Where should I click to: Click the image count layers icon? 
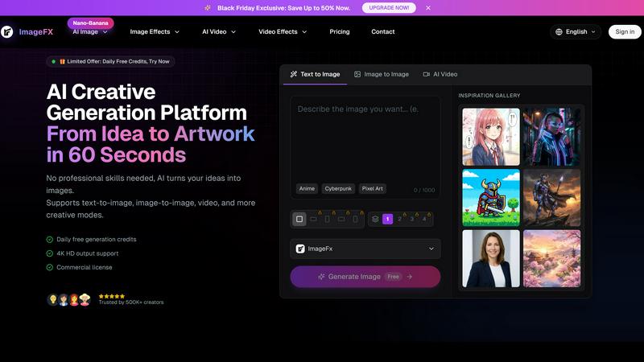(375, 219)
